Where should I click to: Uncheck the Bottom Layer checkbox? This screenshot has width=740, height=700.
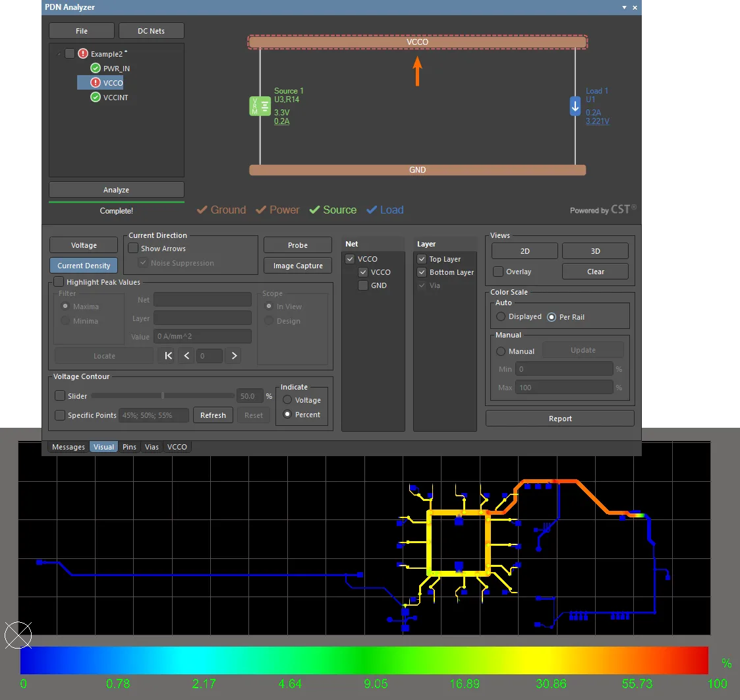[422, 272]
